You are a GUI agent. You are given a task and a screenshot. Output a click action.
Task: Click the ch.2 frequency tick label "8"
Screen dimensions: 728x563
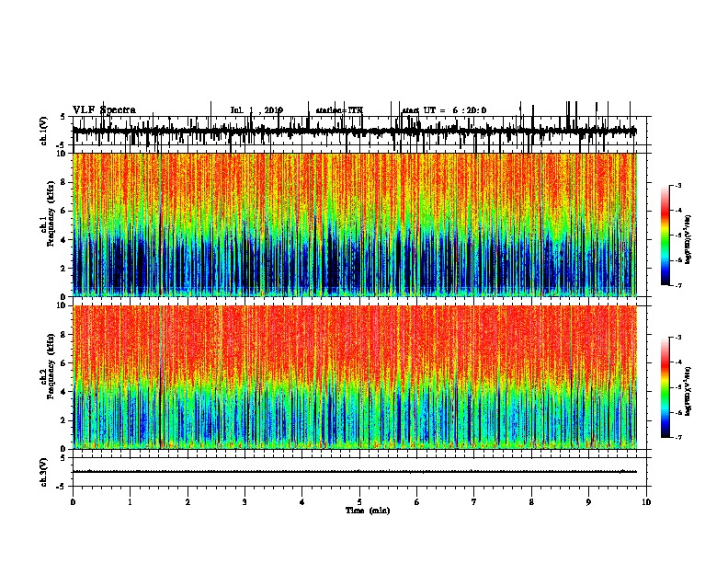point(63,335)
